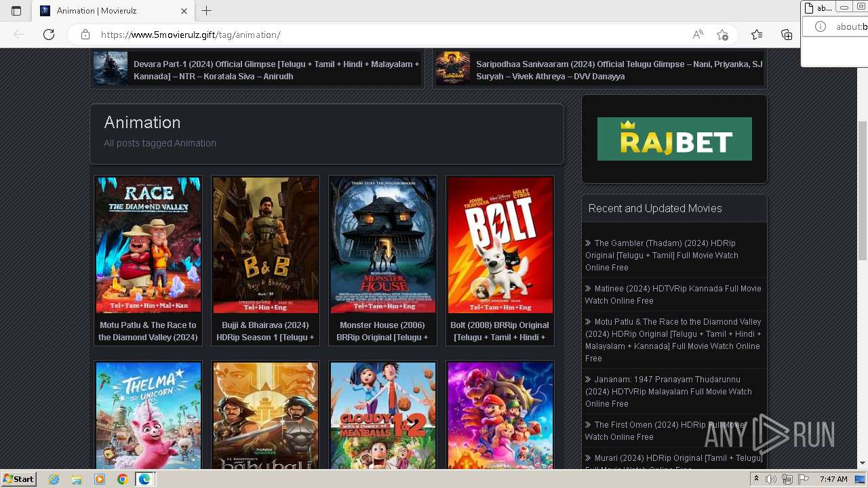The image size is (868, 488).
Task: Click Motu Patlu & The Race title link
Action: (x=148, y=331)
